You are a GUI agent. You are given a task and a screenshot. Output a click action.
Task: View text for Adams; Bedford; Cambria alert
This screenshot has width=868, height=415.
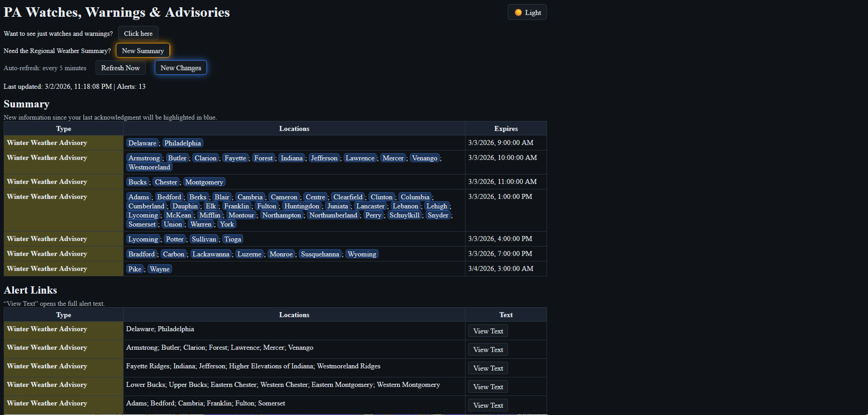coord(488,405)
